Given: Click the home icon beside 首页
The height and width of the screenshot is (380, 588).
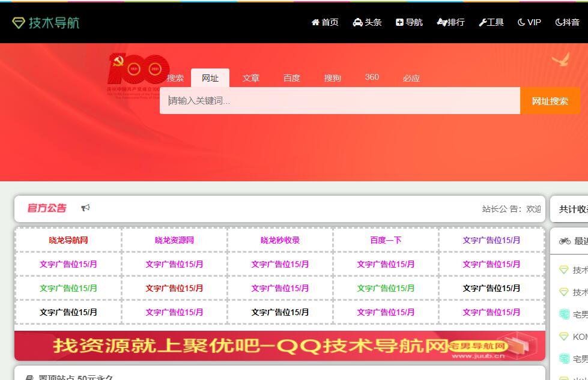Looking at the screenshot, I should (x=315, y=22).
